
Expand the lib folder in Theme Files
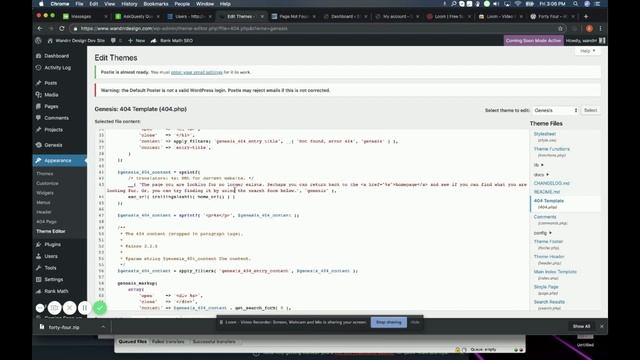point(539,165)
